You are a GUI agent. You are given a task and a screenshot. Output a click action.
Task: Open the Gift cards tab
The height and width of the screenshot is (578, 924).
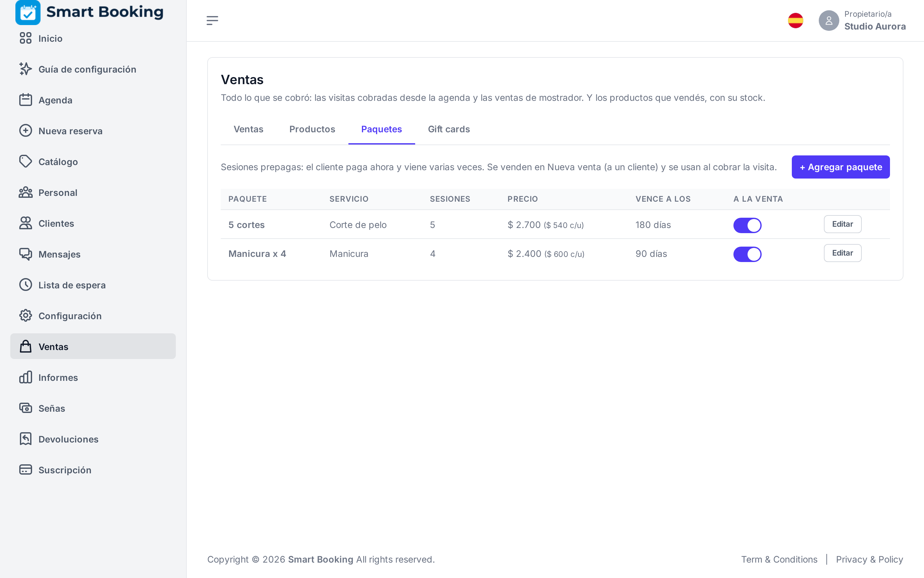449,129
